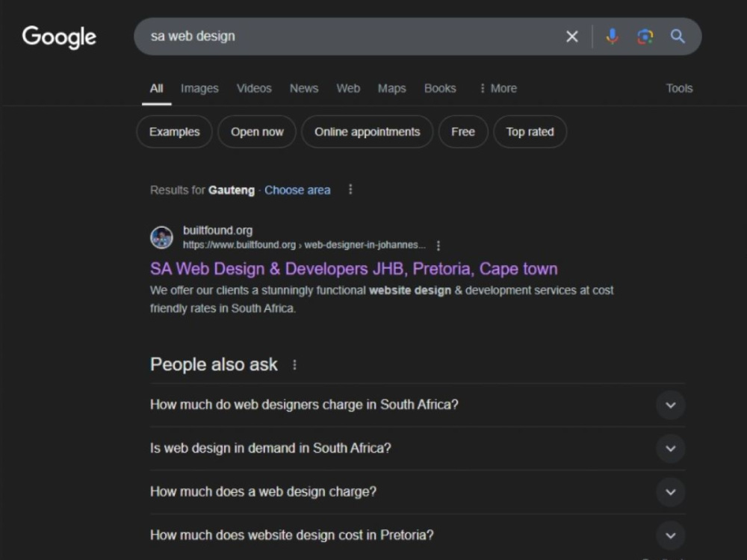The width and height of the screenshot is (747, 560).
Task: Open the More search categories dropdown
Action: coord(498,89)
